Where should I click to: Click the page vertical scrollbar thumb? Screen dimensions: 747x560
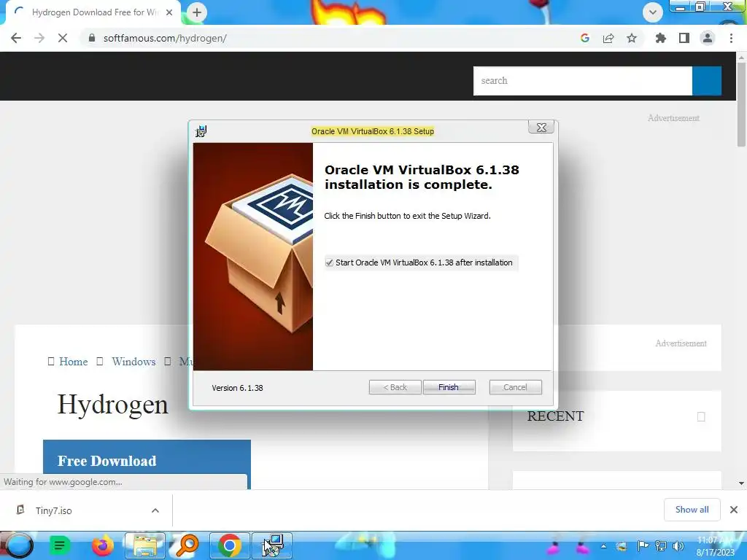(741, 106)
